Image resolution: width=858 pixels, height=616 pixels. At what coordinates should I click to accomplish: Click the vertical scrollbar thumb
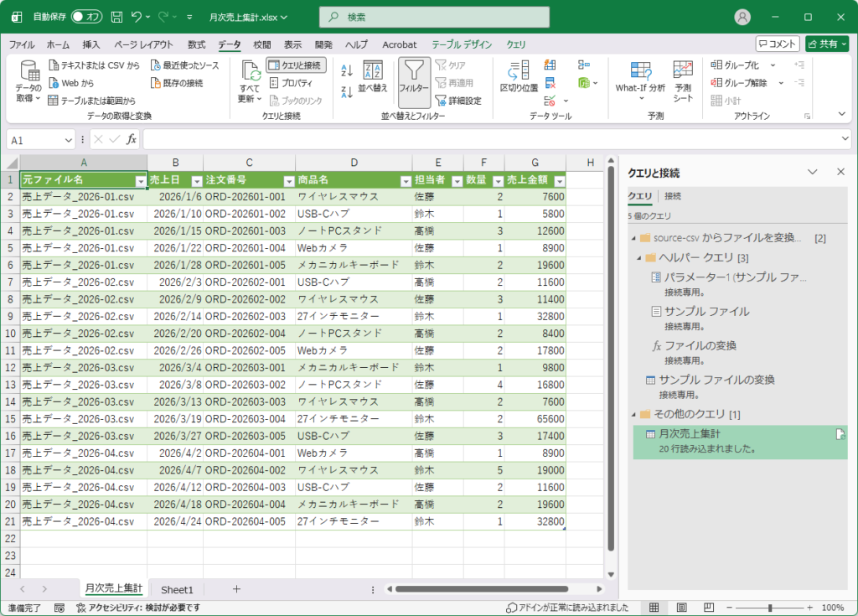coord(611,358)
